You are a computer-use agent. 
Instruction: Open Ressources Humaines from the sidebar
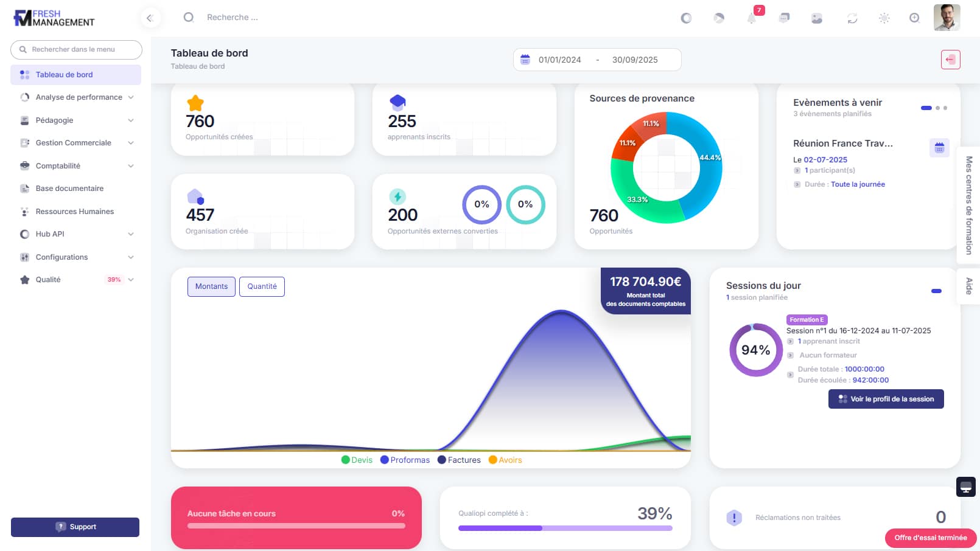(74, 211)
